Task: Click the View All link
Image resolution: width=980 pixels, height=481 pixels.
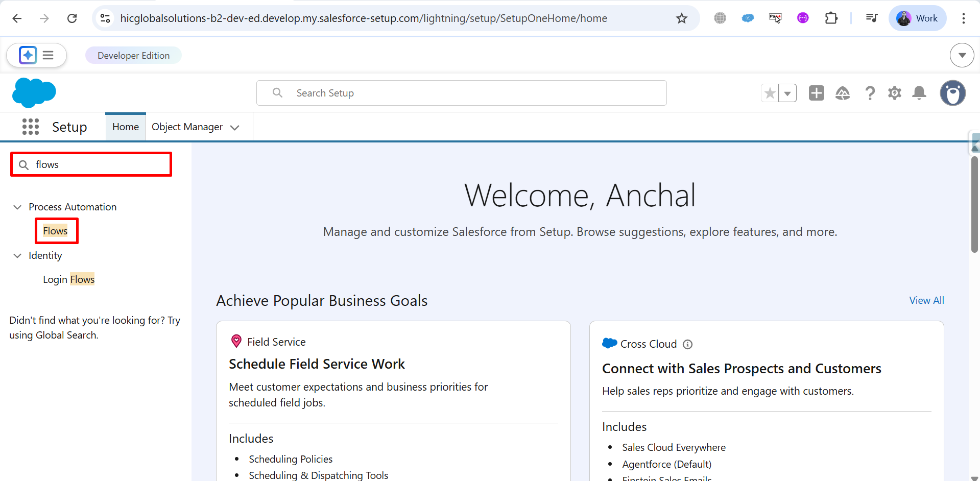Action: pos(926,300)
